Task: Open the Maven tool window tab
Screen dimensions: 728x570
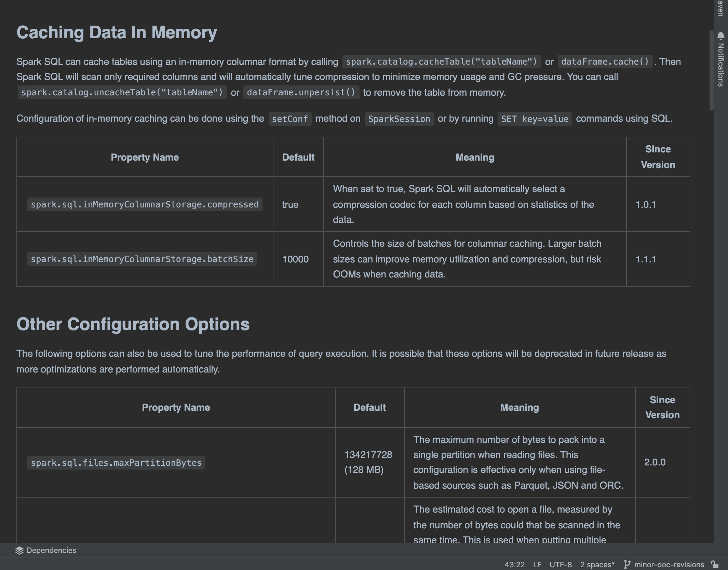Action: click(720, 8)
